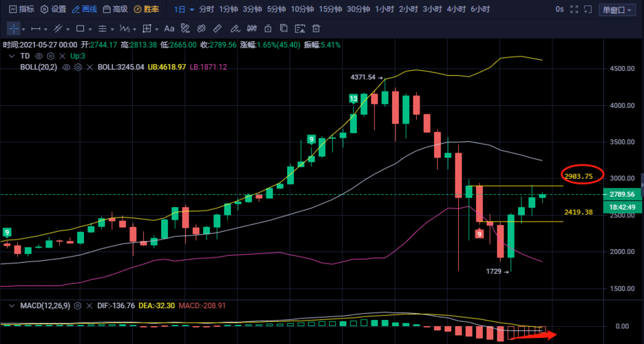644x344 pixels.
Task: Click the 2419.38 horizontal line label
Action: point(579,212)
